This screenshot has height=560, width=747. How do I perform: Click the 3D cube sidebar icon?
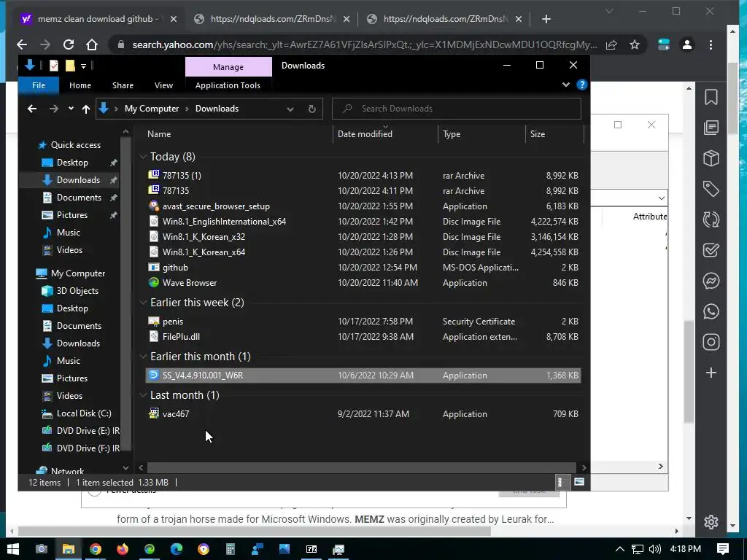tap(711, 158)
